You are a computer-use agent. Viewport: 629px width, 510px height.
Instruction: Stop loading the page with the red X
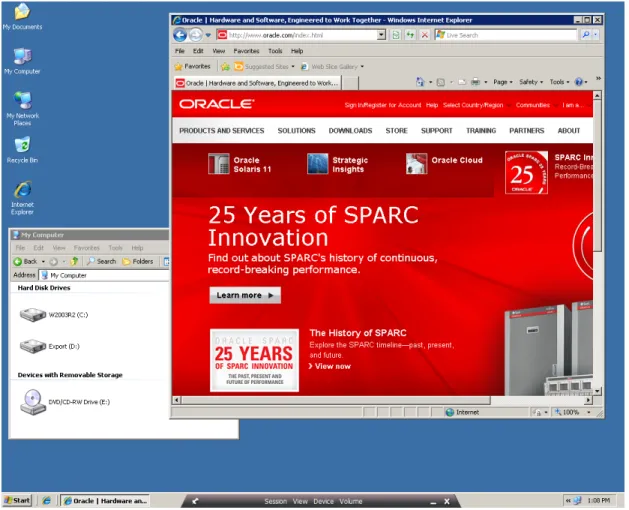pyautogui.click(x=424, y=35)
